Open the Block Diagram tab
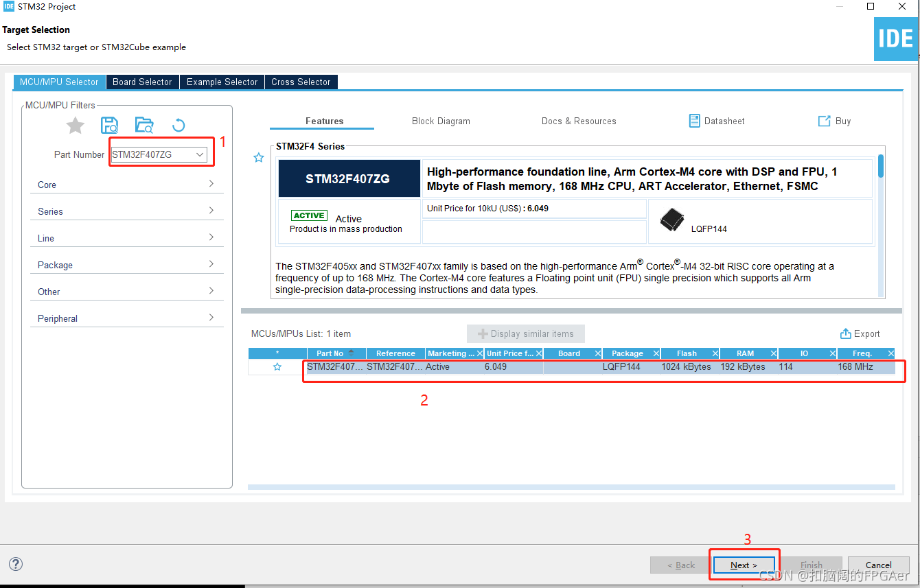The height and width of the screenshot is (588, 920). 441,121
